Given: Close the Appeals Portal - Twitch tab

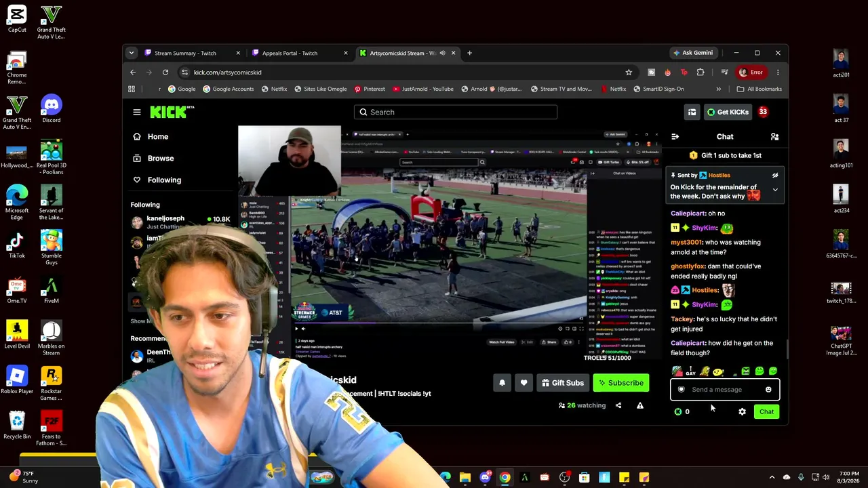Looking at the screenshot, I should (346, 53).
